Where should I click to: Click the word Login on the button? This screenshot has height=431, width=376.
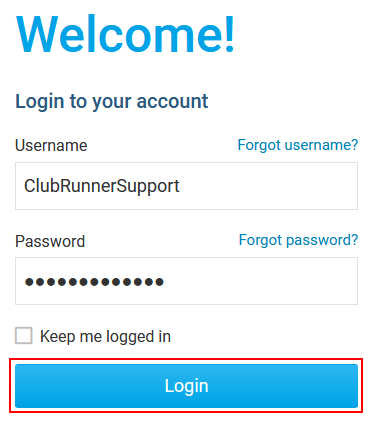pos(187,386)
